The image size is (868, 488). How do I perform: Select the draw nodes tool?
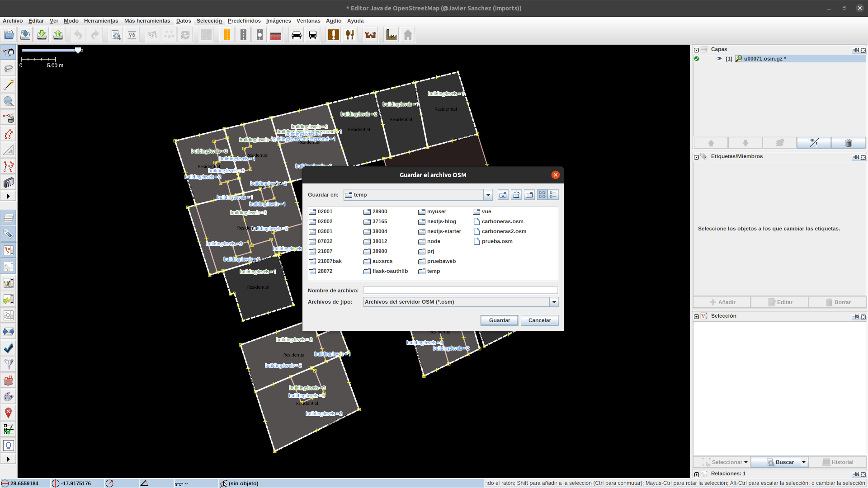click(x=8, y=85)
